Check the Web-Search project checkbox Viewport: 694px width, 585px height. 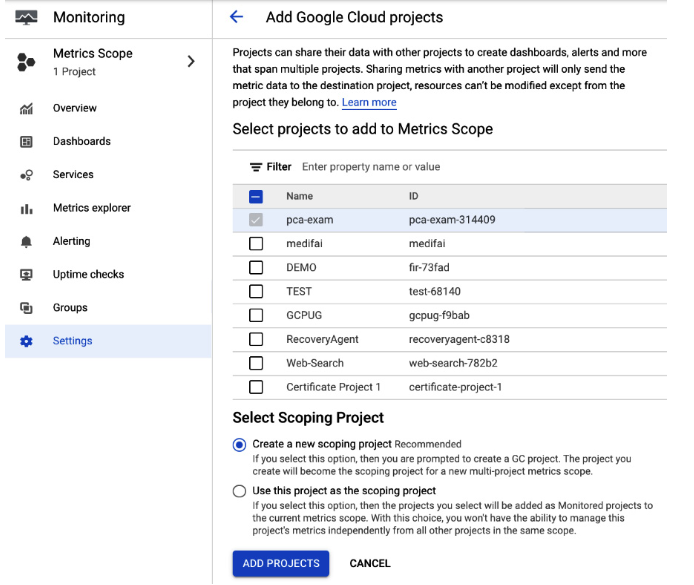tap(256, 363)
